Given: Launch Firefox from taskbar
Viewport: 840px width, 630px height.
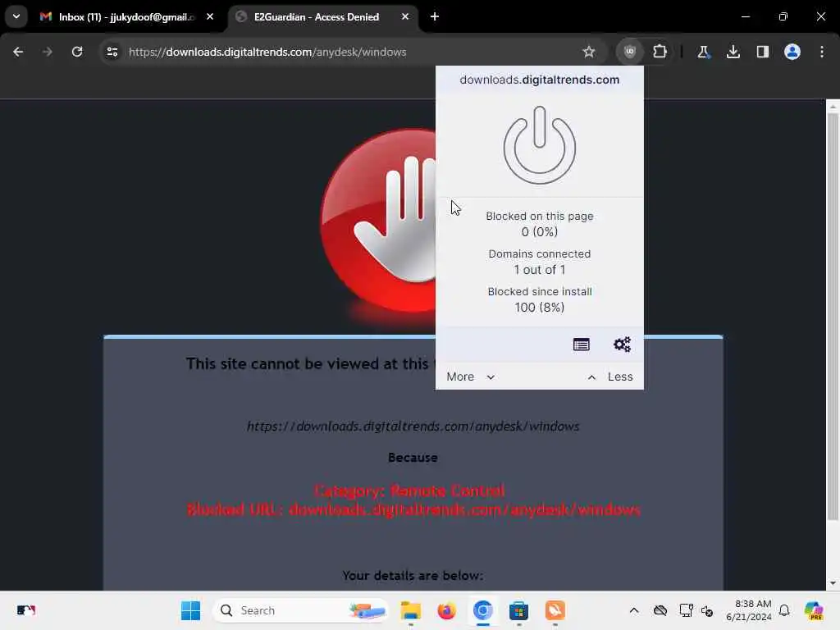Looking at the screenshot, I should (x=446, y=610).
